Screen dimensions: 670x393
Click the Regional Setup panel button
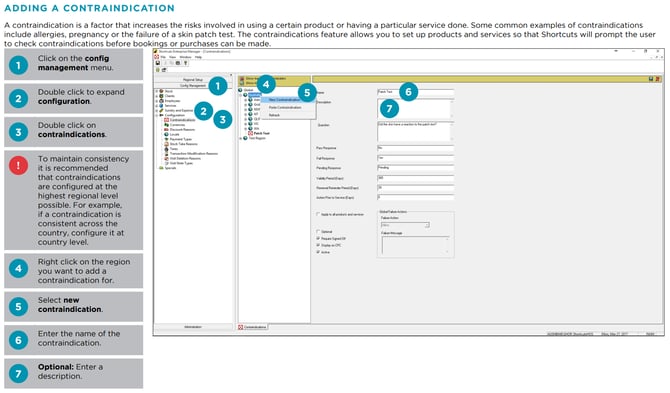[x=193, y=79]
